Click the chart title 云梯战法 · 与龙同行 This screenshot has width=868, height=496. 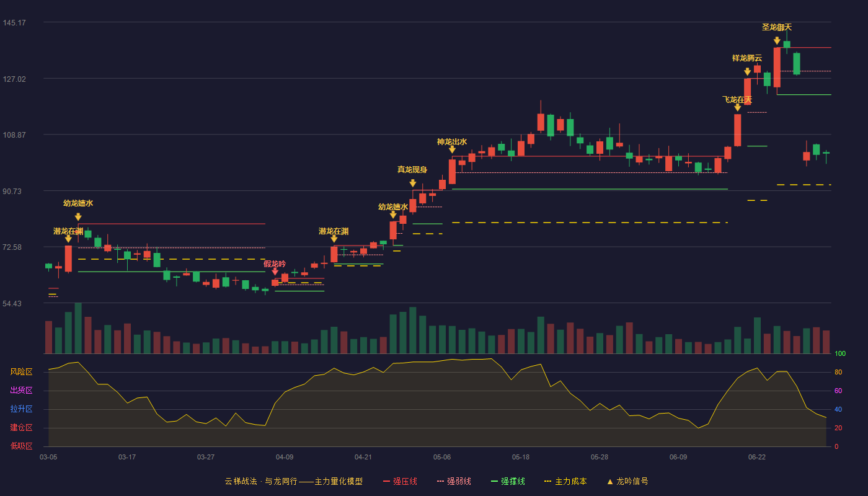(x=260, y=481)
